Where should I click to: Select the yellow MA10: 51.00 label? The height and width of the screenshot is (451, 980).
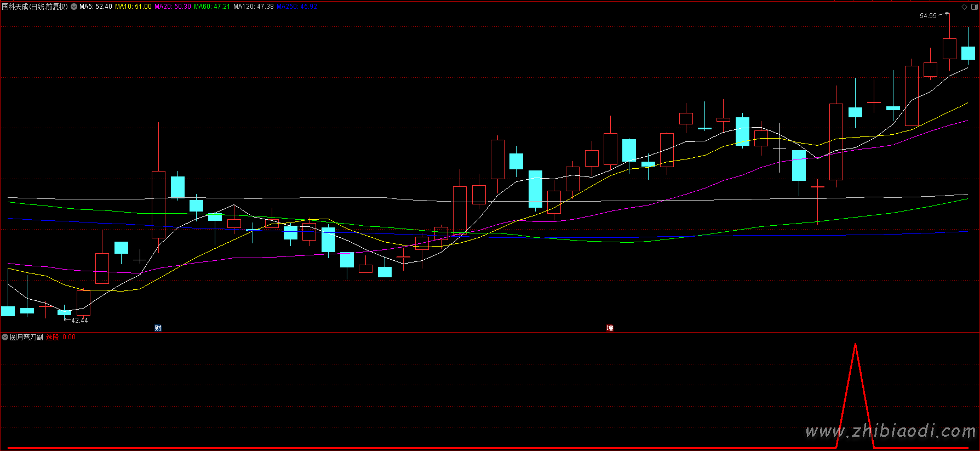tap(133, 7)
